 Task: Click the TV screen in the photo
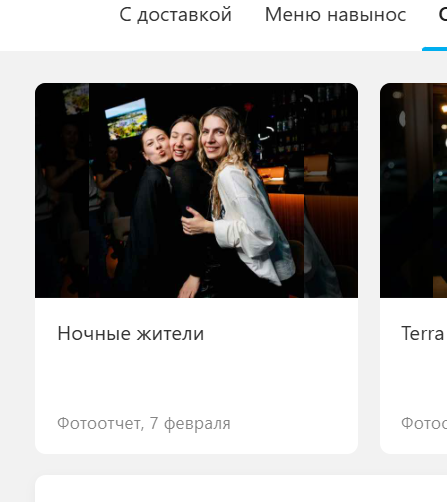(x=126, y=118)
